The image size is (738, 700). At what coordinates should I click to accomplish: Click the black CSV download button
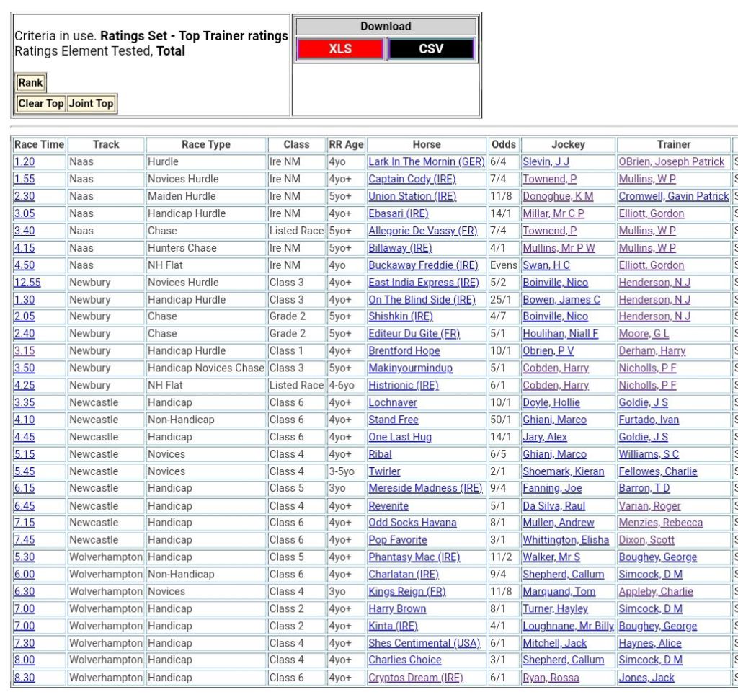tap(431, 49)
